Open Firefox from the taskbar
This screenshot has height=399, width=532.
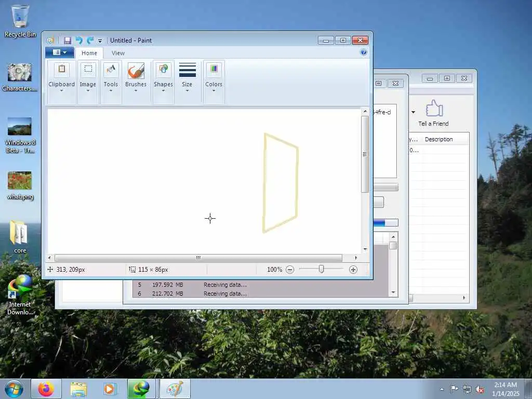click(46, 389)
